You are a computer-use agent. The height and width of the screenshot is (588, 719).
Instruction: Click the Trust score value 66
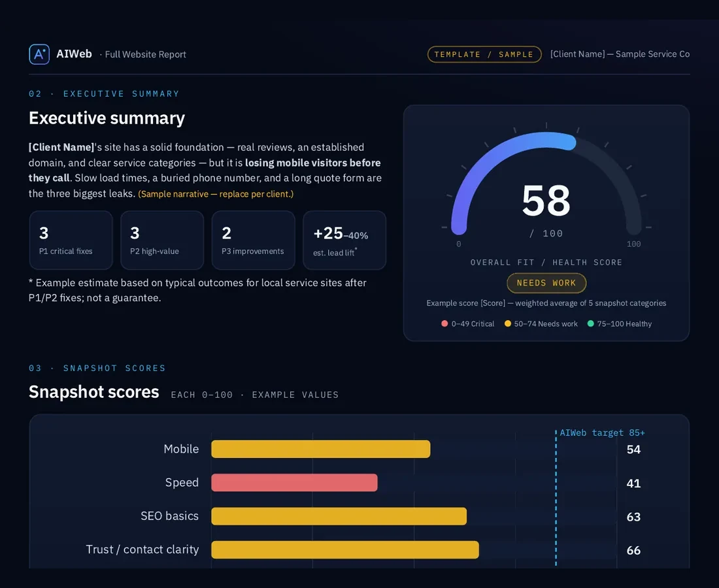[x=633, y=550]
